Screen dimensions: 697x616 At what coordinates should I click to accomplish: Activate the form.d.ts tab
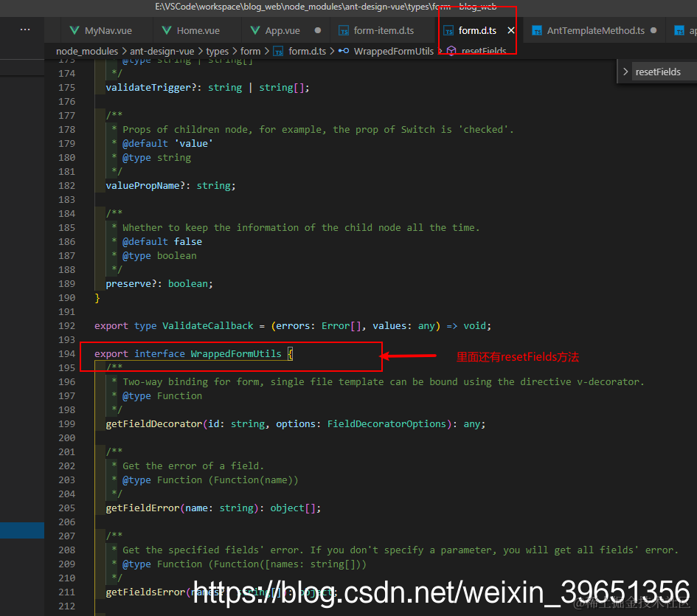(477, 30)
